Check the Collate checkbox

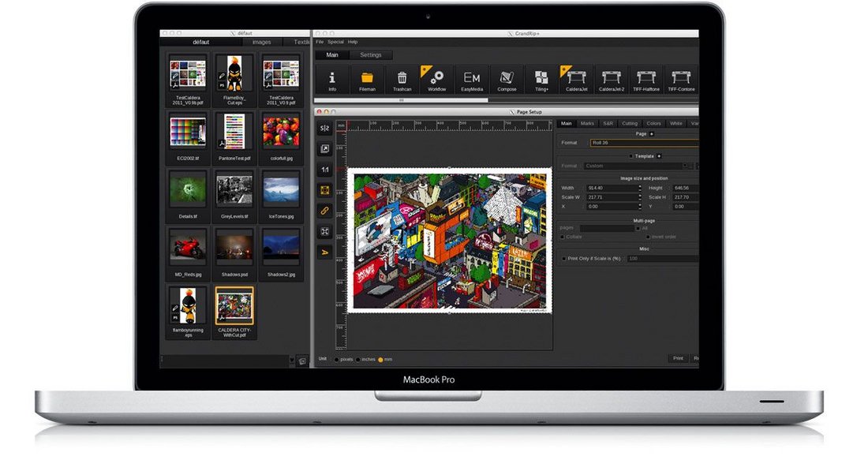[x=563, y=237]
